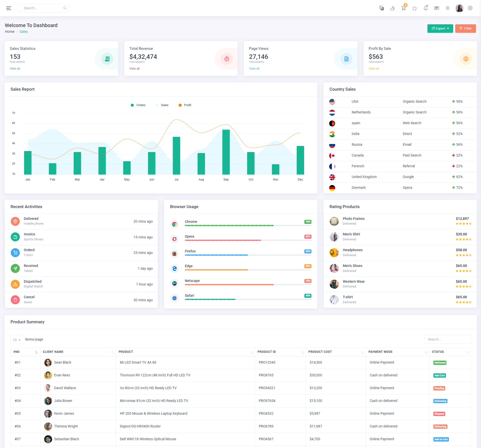The width and height of the screenshot is (481, 448).
Task: Go to Home breadcrumb
Action: [10, 32]
